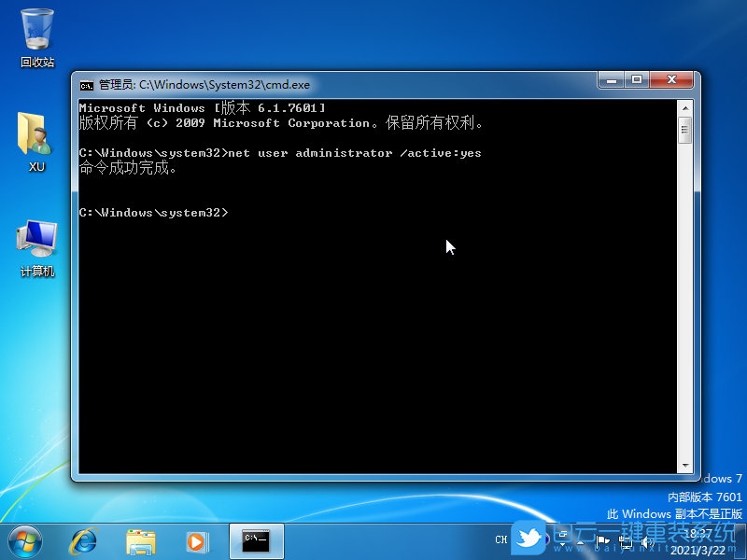Screen dimensions: 747x560
Task: Switch input language via the CH indicator
Action: point(500,539)
